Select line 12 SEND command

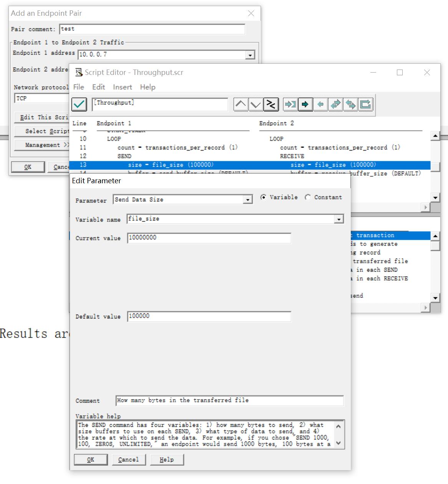[x=124, y=156]
